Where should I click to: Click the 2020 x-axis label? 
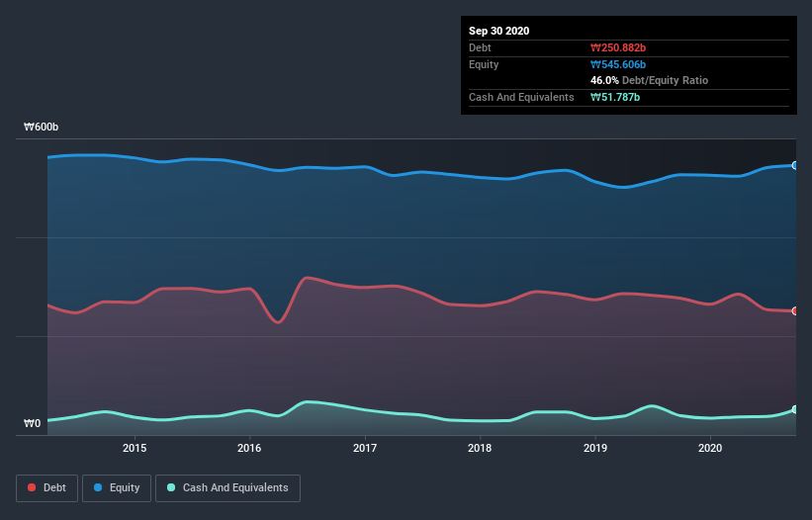pos(710,448)
